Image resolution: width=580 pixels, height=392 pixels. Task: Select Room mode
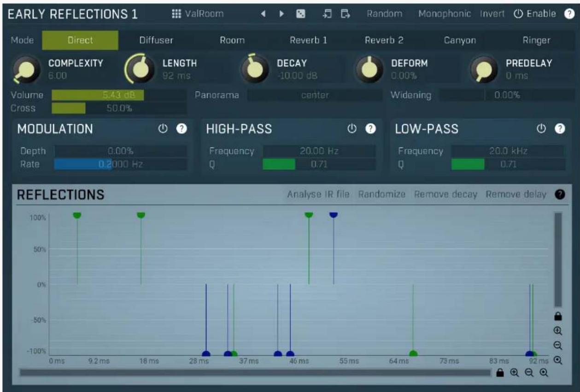[x=232, y=40]
